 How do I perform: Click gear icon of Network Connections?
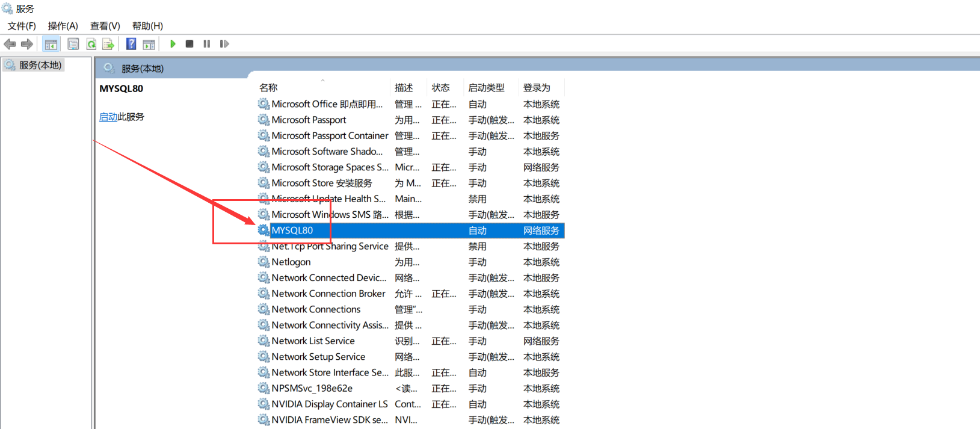pyautogui.click(x=263, y=309)
